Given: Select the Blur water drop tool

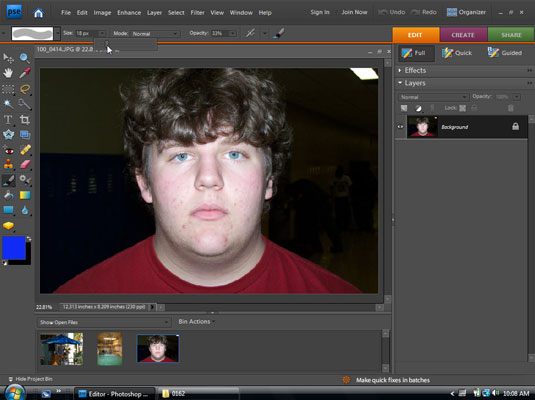Looking at the screenshot, I should (x=25, y=210).
